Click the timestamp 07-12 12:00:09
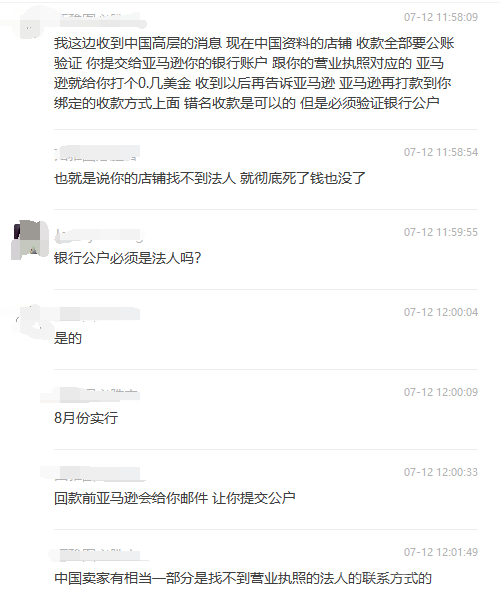500x608 pixels. [441, 392]
